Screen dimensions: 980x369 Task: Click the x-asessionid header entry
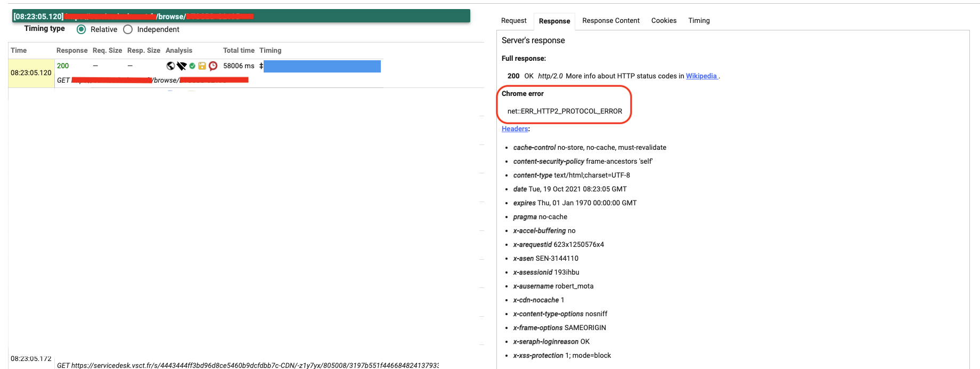tap(546, 272)
